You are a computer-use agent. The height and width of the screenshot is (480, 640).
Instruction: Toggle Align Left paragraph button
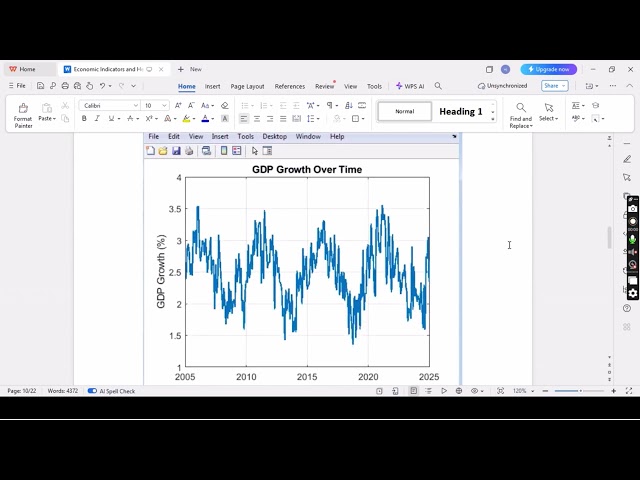(244, 119)
